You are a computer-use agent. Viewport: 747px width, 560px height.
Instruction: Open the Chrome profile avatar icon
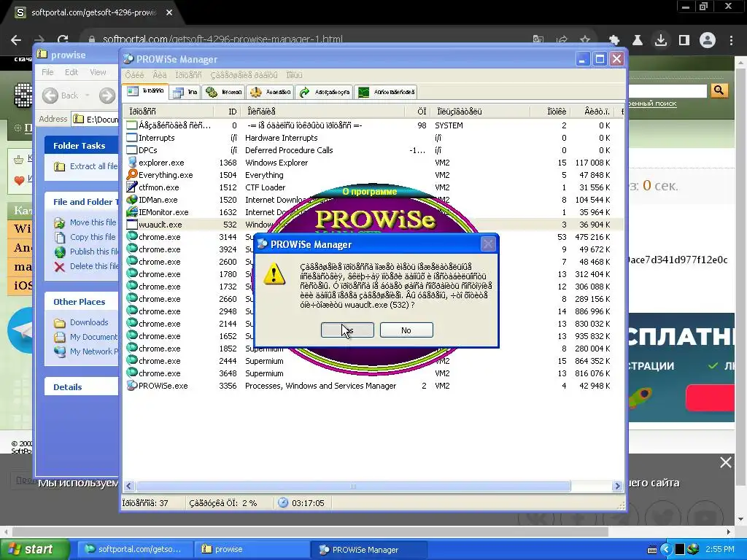click(708, 40)
